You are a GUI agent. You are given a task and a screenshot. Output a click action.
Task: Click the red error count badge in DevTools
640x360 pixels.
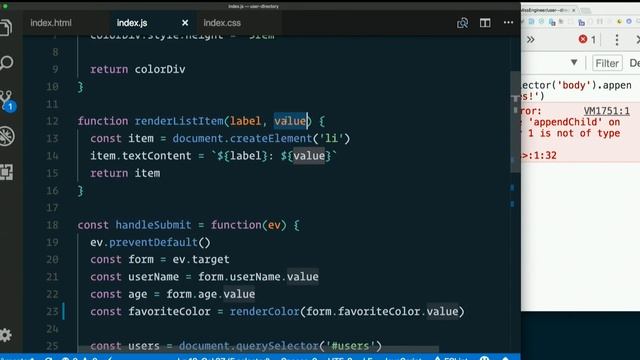(x=587, y=40)
